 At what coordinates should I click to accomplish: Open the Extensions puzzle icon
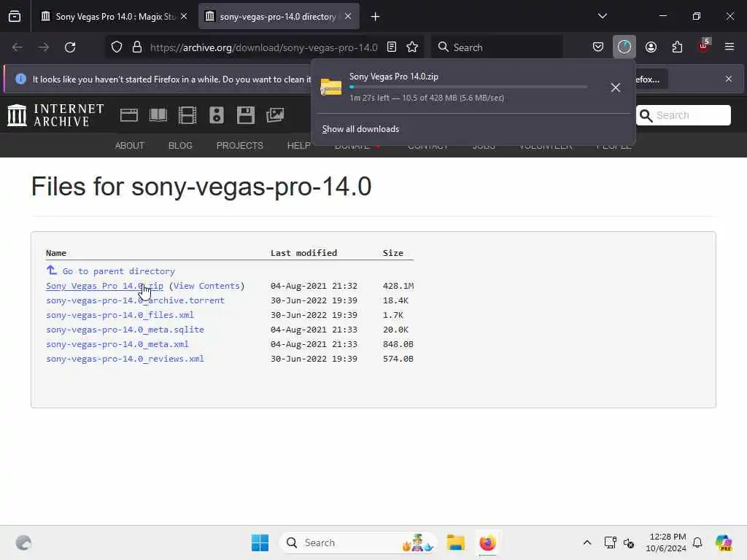pos(677,47)
